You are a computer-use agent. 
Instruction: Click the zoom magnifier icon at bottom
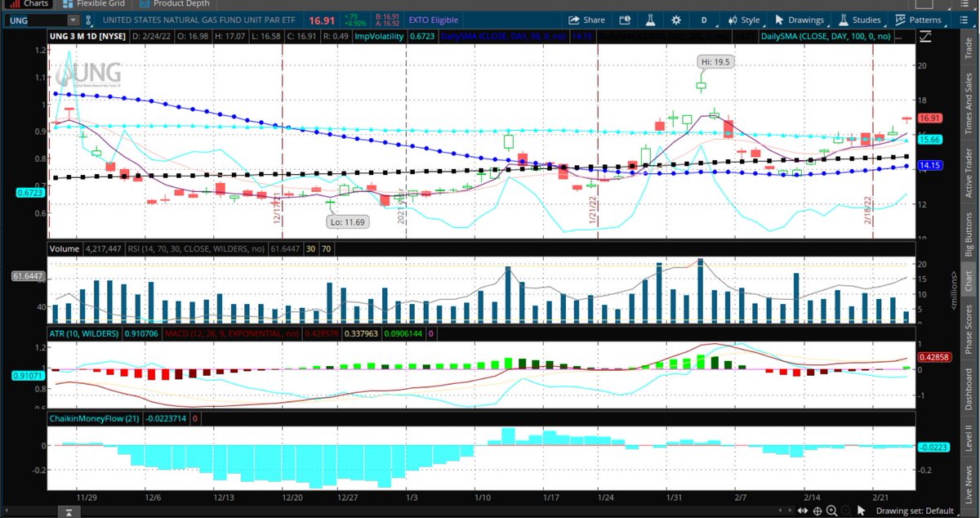[x=831, y=511]
